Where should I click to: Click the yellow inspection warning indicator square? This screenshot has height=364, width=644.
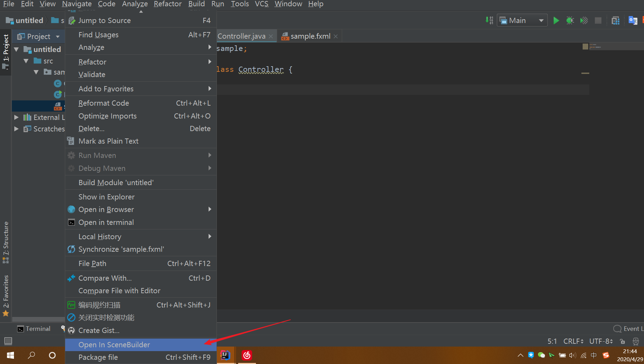585,46
